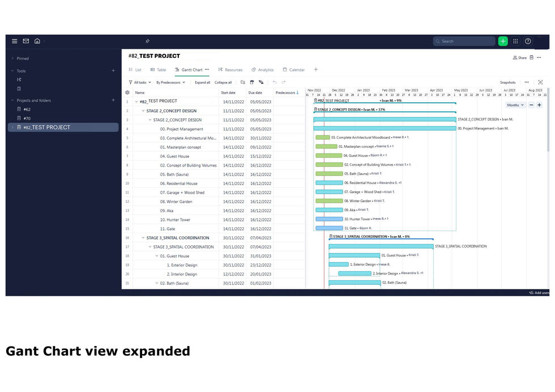Redo the last change
555x392 pixels.
[x=284, y=82]
